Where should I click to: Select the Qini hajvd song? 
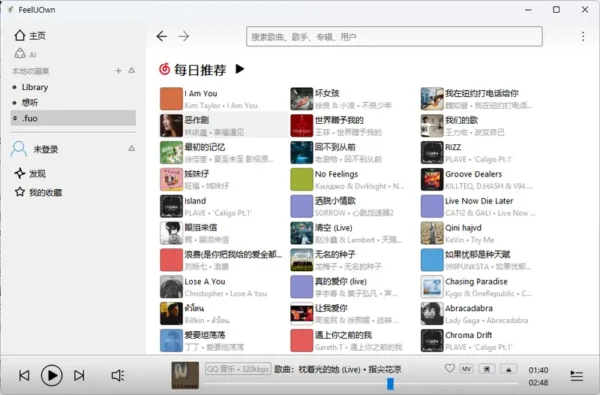484,233
